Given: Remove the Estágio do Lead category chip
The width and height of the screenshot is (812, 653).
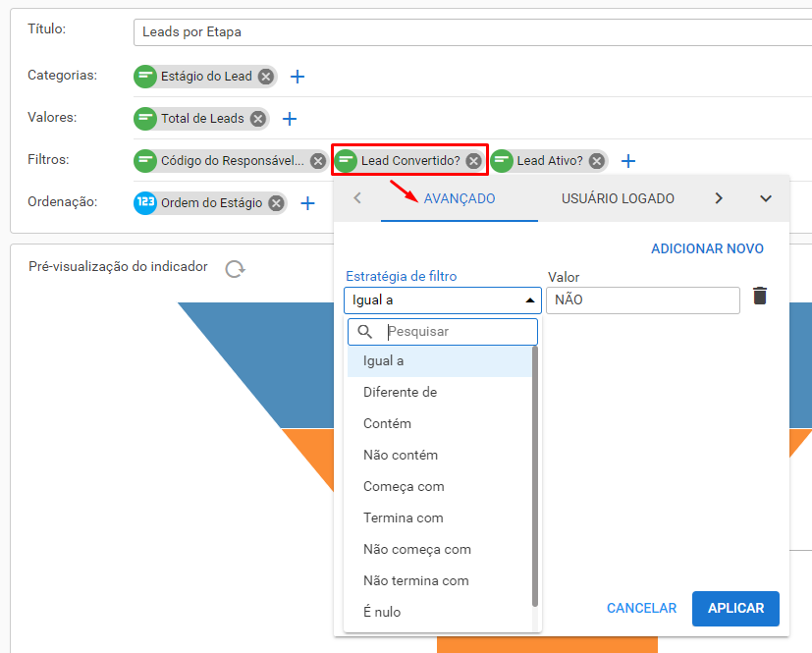Looking at the screenshot, I should (x=266, y=77).
